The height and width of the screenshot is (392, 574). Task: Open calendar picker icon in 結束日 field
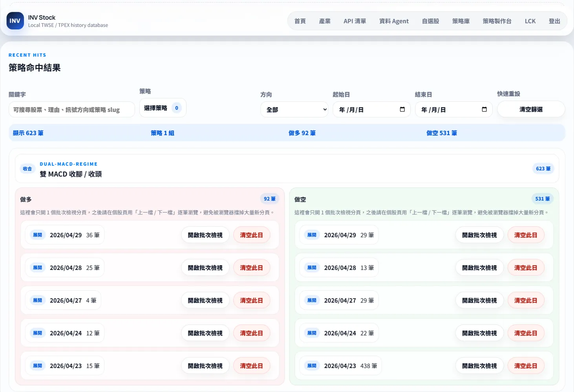pyautogui.click(x=484, y=109)
